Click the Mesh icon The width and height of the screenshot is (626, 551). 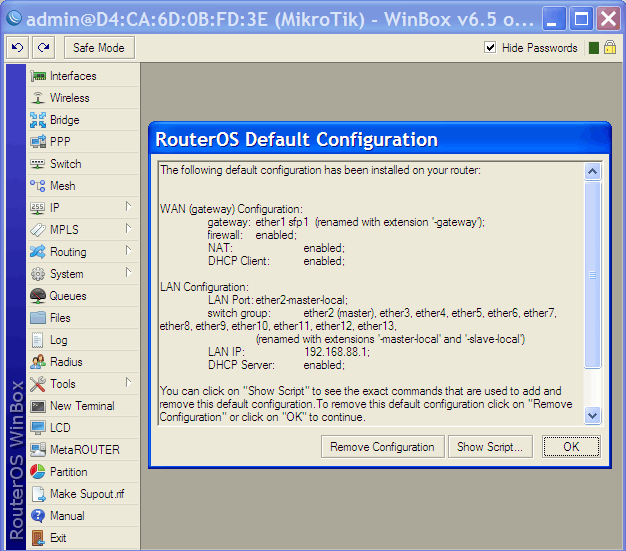point(38,186)
